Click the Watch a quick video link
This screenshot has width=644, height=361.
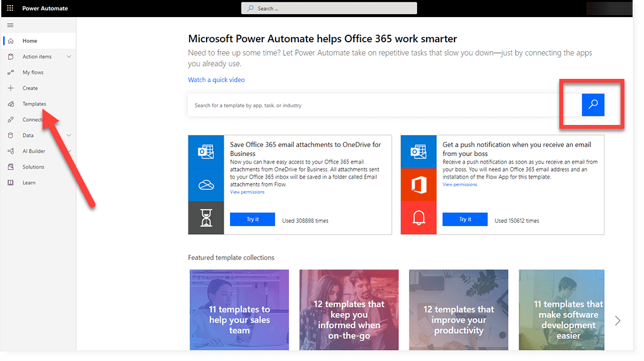click(x=216, y=80)
